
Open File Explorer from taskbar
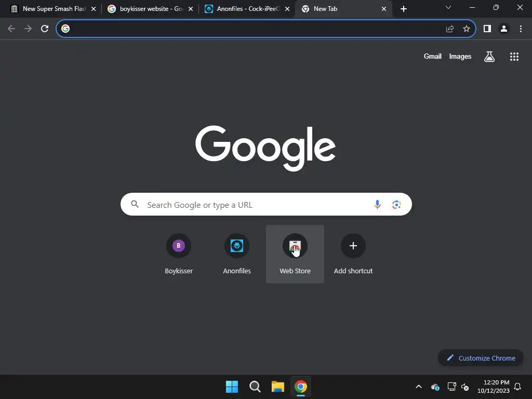point(278,387)
